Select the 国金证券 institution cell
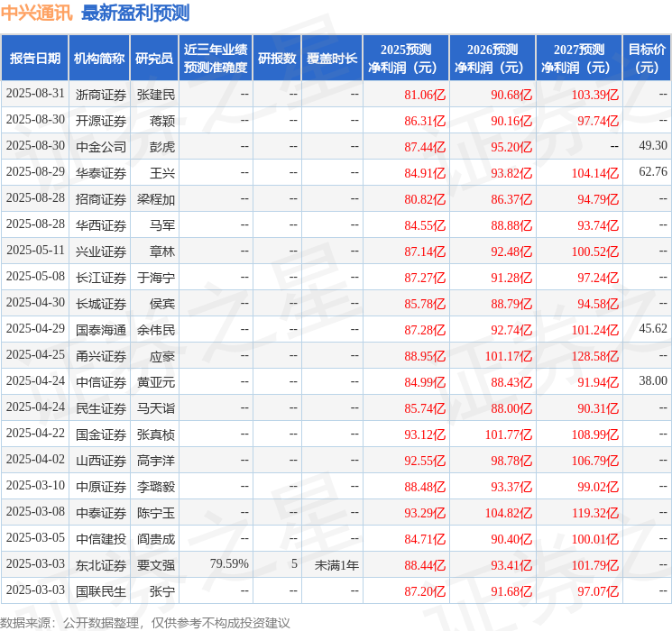 101,434
